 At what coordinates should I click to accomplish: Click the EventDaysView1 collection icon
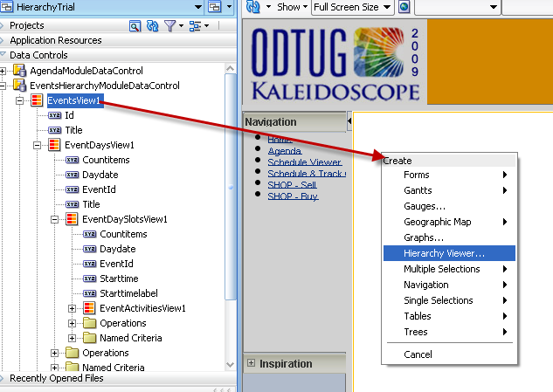tap(54, 145)
